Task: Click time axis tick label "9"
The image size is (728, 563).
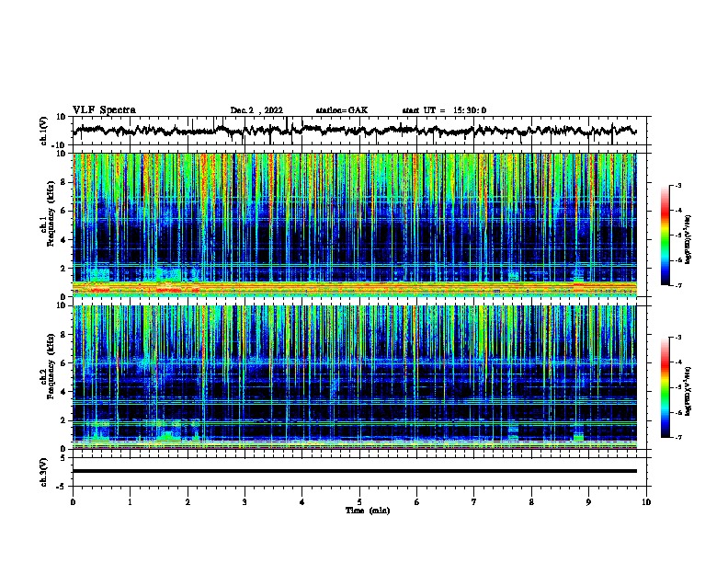Action: tap(588, 502)
